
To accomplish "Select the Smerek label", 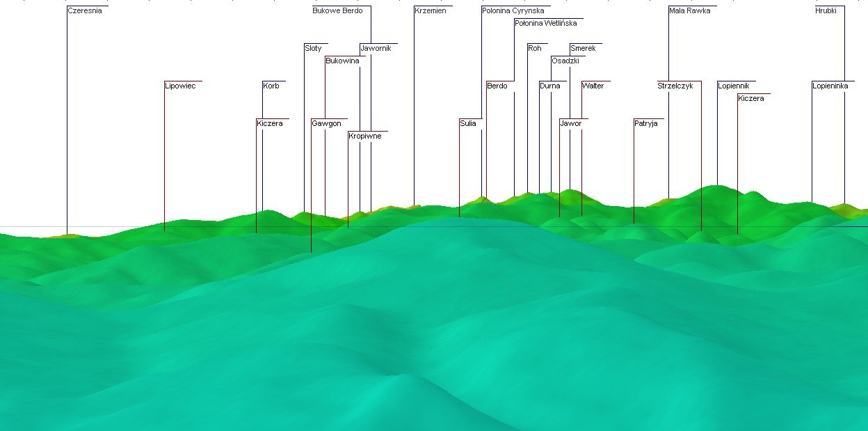I will click(583, 49).
